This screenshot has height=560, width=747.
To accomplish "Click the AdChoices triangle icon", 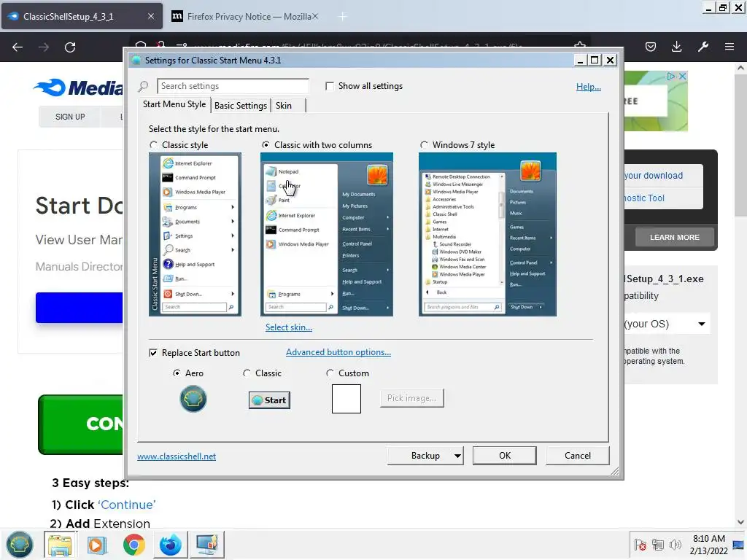I will tap(671, 76).
